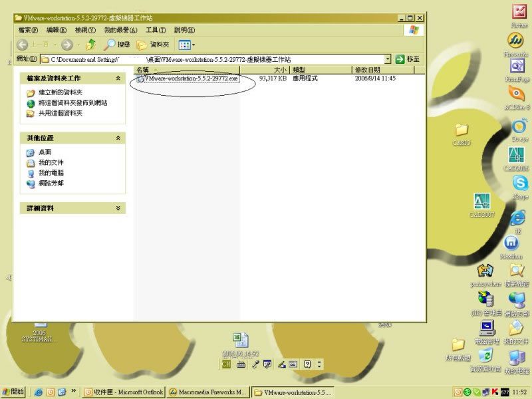Open the Favorites (我的最愛) menu
Image resolution: width=532 pixels, height=399 pixels.
point(120,30)
